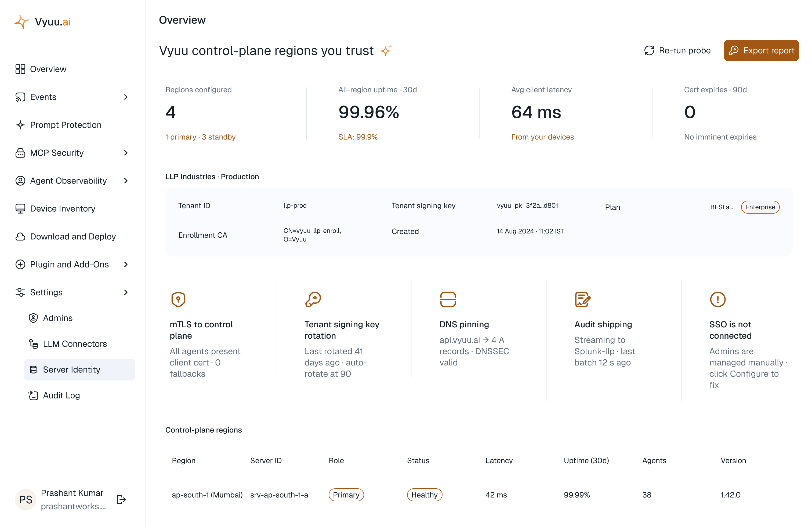Click the DNS pinning server icon
The height and width of the screenshot is (527, 812).
coord(448,300)
